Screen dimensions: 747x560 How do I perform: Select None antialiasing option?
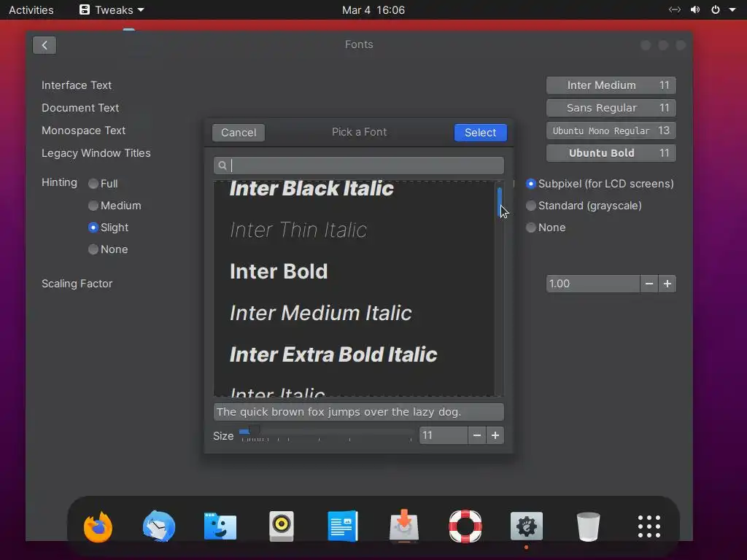pos(546,227)
